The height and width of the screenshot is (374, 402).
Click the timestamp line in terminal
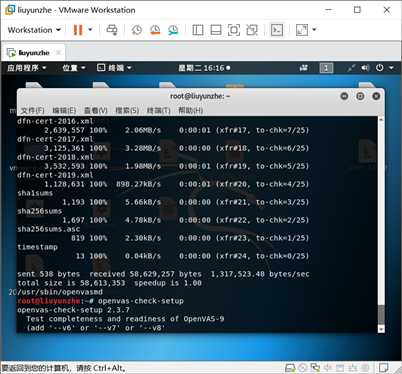37,247
